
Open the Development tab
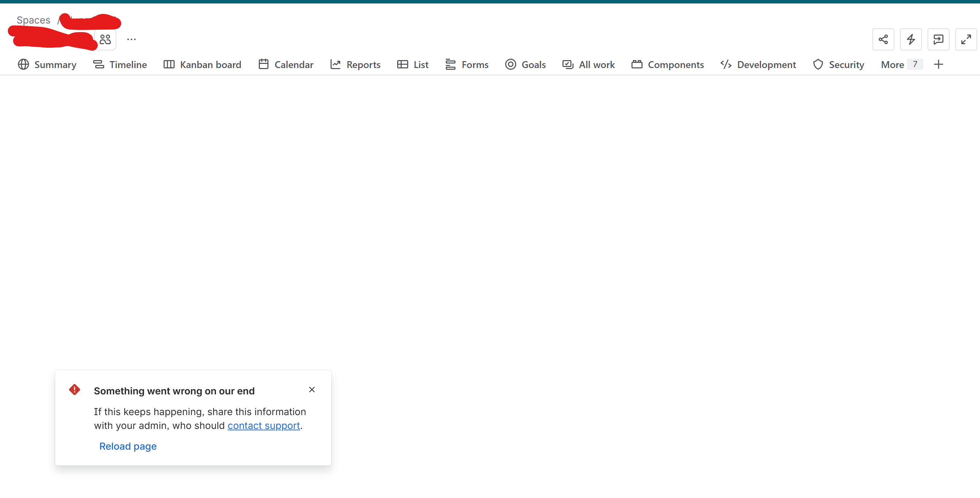(x=758, y=65)
